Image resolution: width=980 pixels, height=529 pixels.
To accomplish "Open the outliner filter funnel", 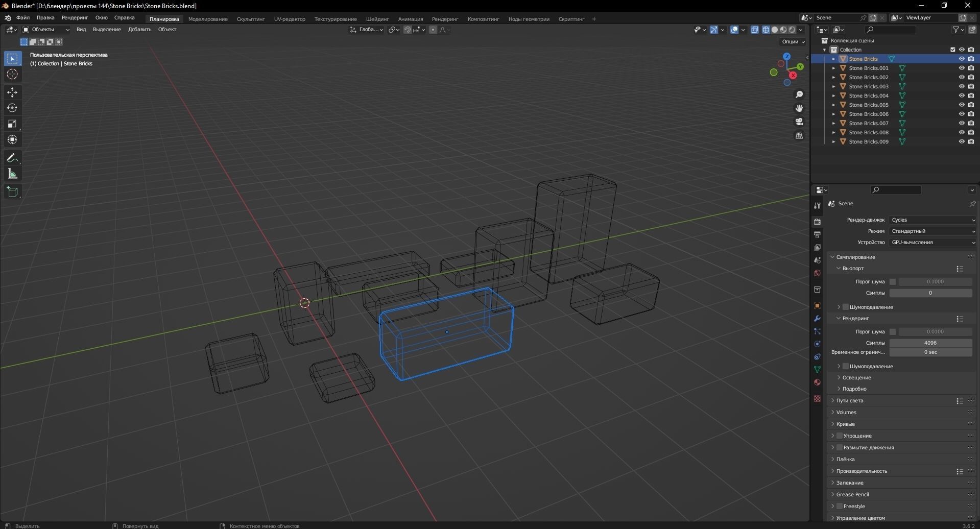I will click(956, 30).
